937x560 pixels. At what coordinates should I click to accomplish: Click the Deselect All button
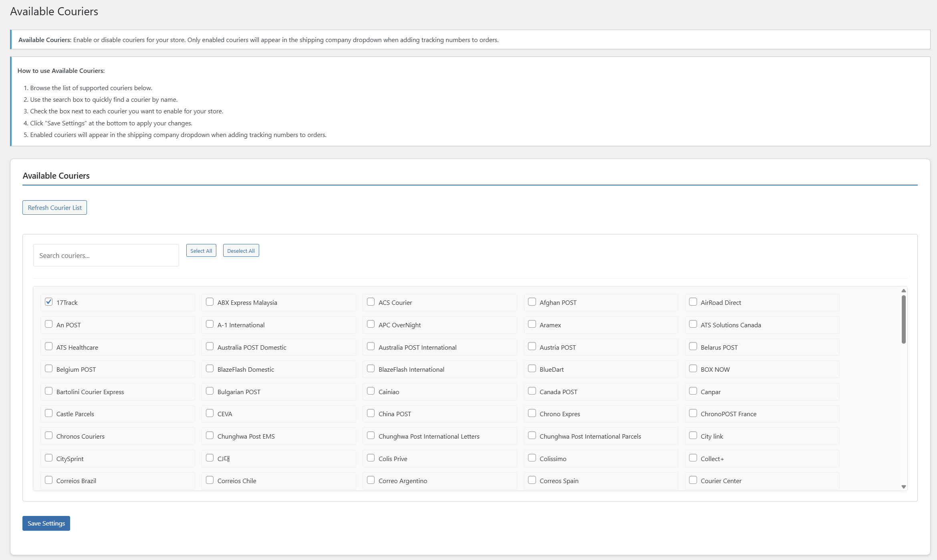coord(241,251)
